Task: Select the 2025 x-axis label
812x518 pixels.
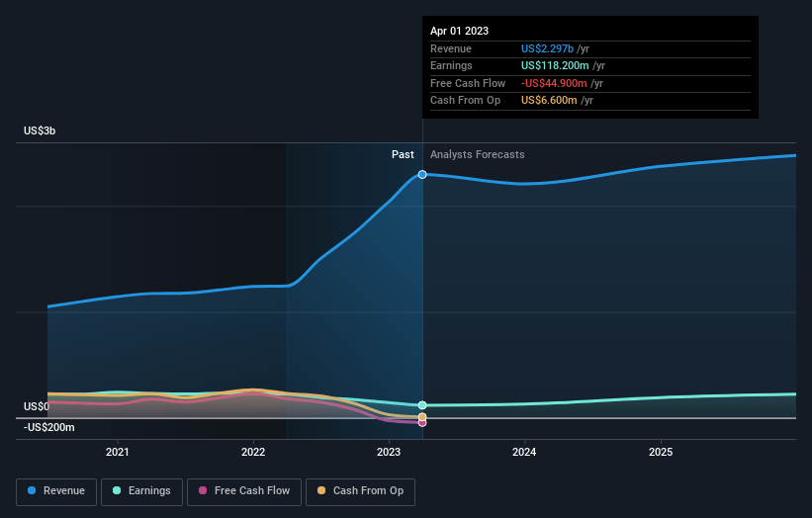Action: click(x=661, y=452)
